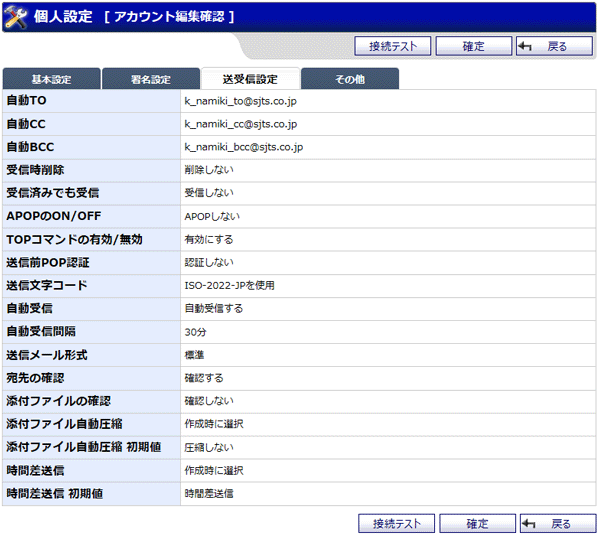Click the 自動受信する value

coord(214,308)
